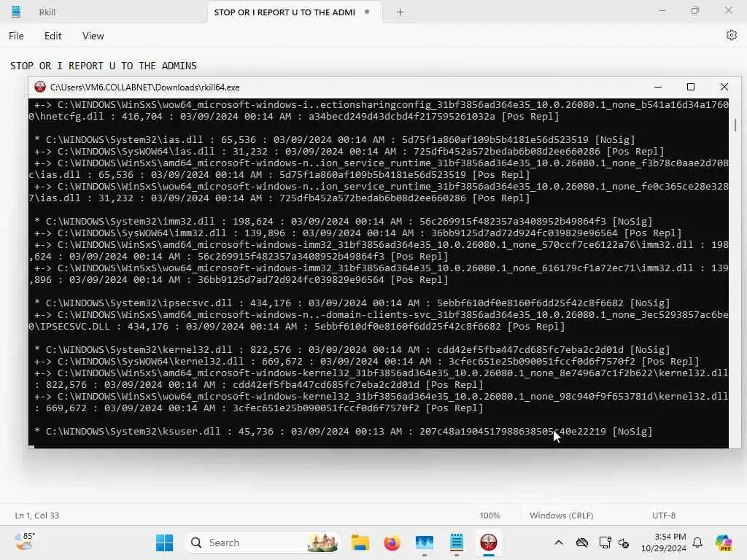Click the System32\imm32.dll console line
Image resolution: width=747 pixels, height=560 pixels.
pyautogui.click(x=344, y=222)
